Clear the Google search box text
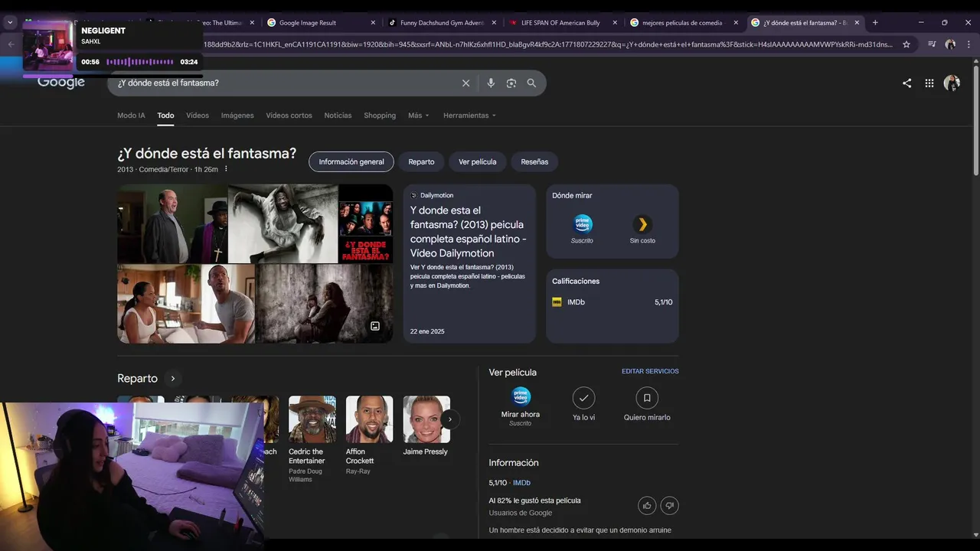Image resolution: width=980 pixels, height=551 pixels. tap(465, 83)
